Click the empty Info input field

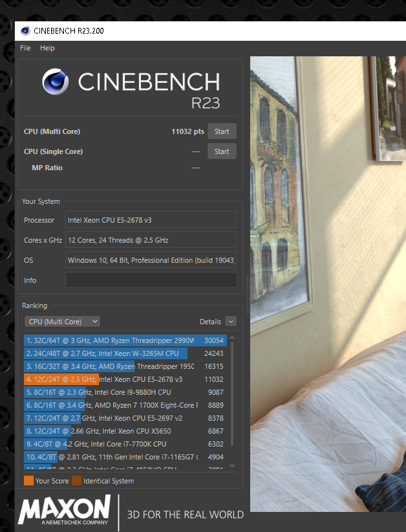click(151, 280)
